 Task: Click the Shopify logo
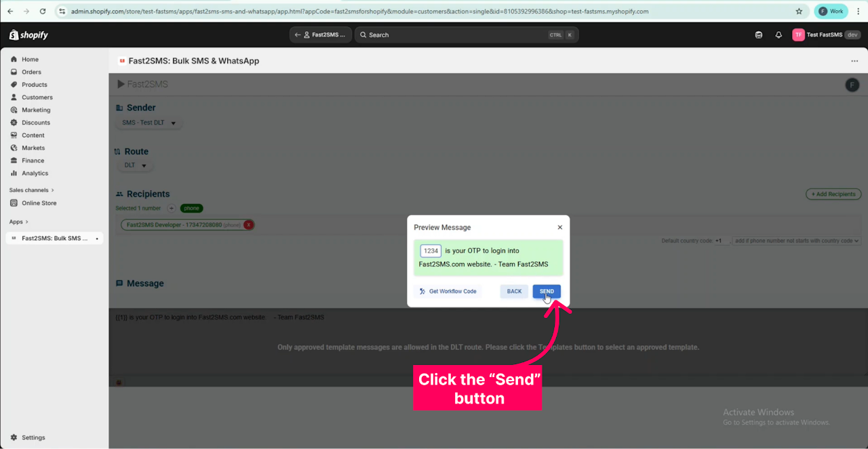coord(28,35)
